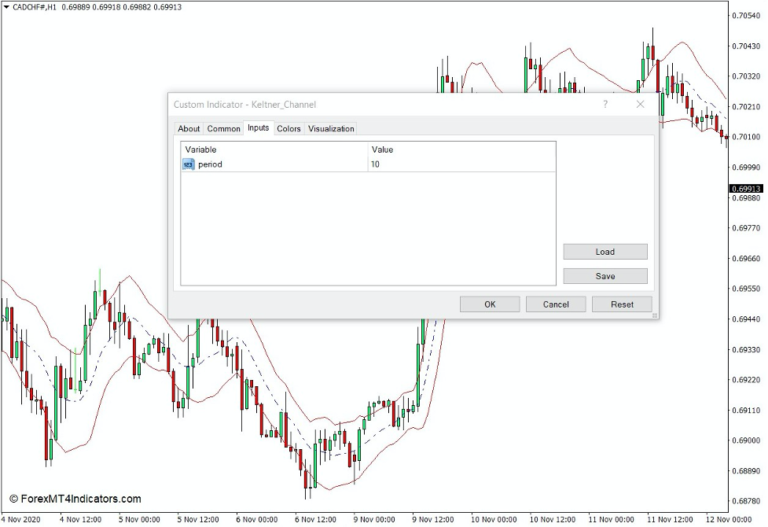Screen dimensions: 768x527
Task: Click the triangle beside the CADCHF symbol
Action: point(6,8)
